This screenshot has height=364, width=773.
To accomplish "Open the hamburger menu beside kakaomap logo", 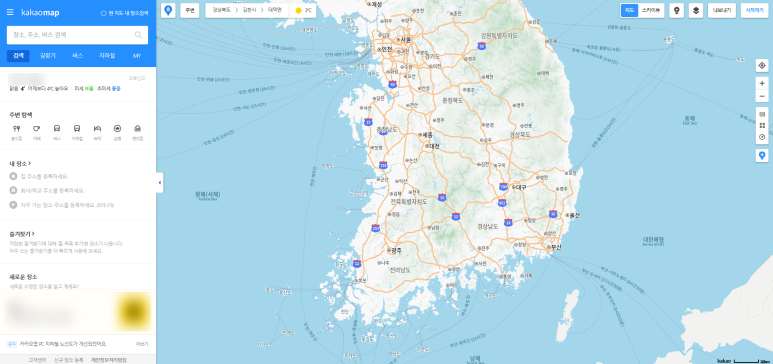I will [10, 12].
